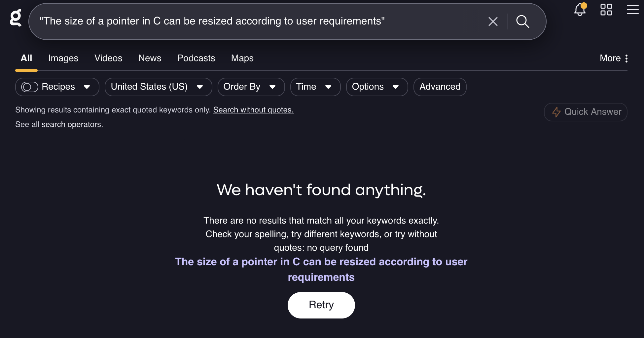Screen dimensions: 644x338
Task: Run search with the magnifying glass icon
Action: click(x=522, y=21)
